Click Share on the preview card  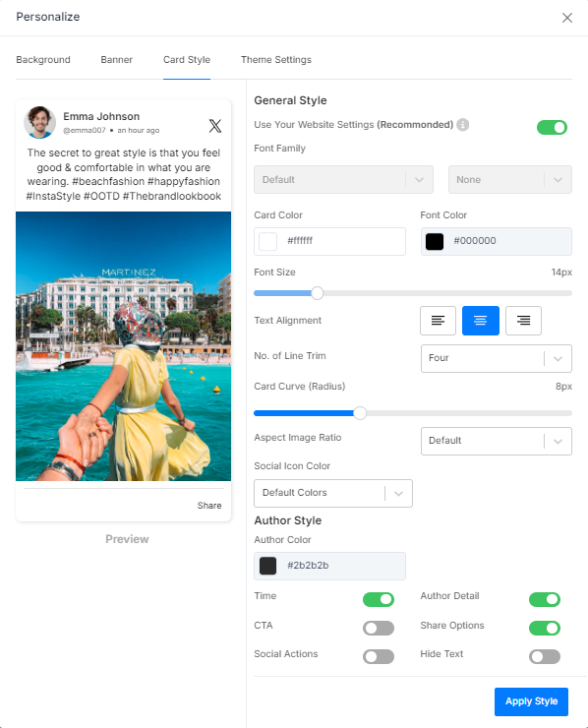[209, 505]
